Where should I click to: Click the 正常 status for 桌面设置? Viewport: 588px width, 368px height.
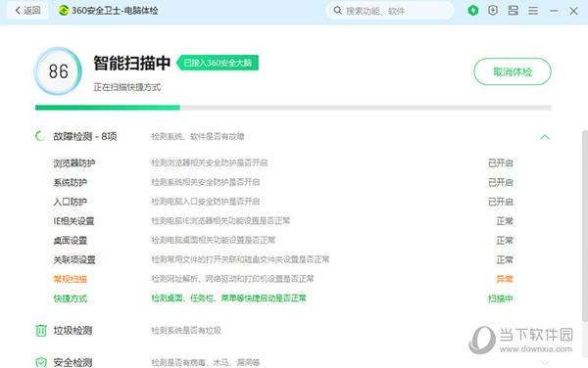coord(505,241)
